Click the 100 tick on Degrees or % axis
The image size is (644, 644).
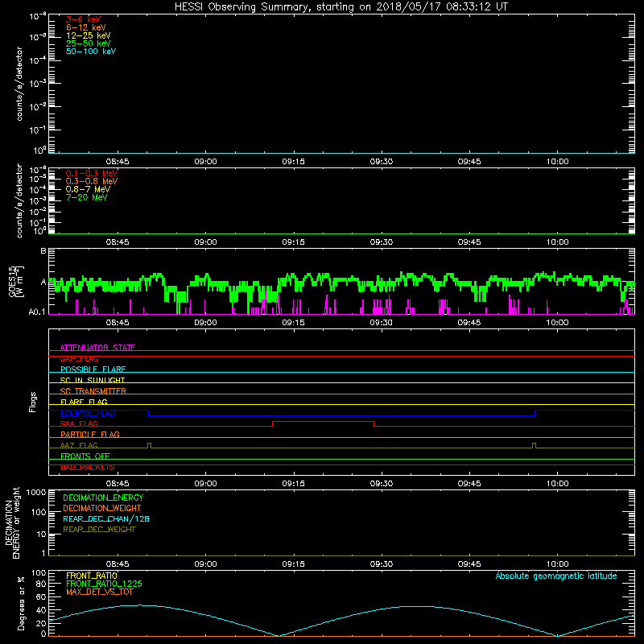39,573
